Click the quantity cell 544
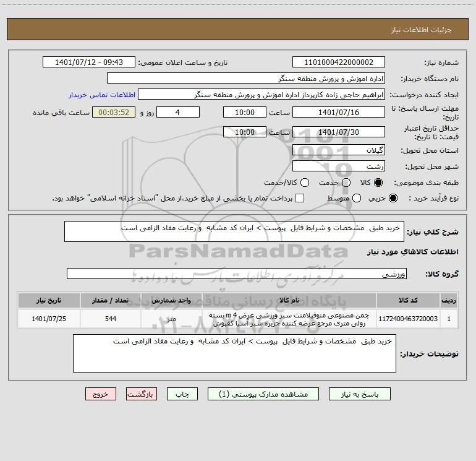The width and height of the screenshot is (476, 461). (111, 319)
